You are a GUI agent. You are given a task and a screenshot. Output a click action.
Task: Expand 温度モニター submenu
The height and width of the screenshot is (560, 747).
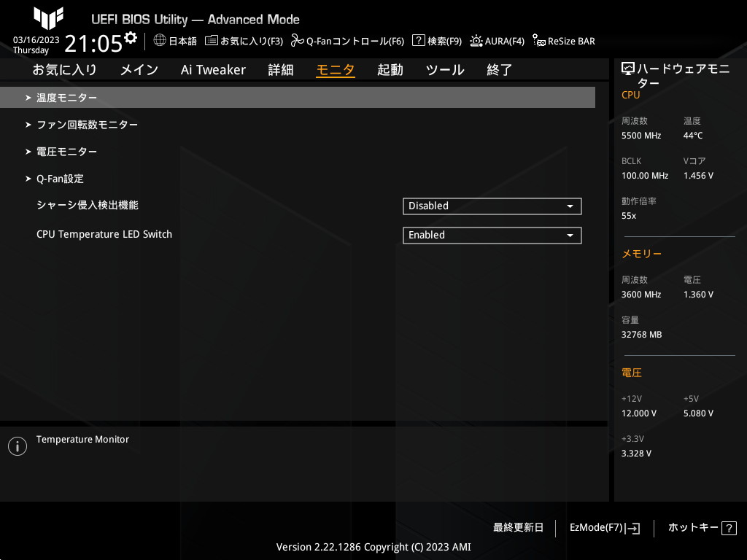click(298, 97)
